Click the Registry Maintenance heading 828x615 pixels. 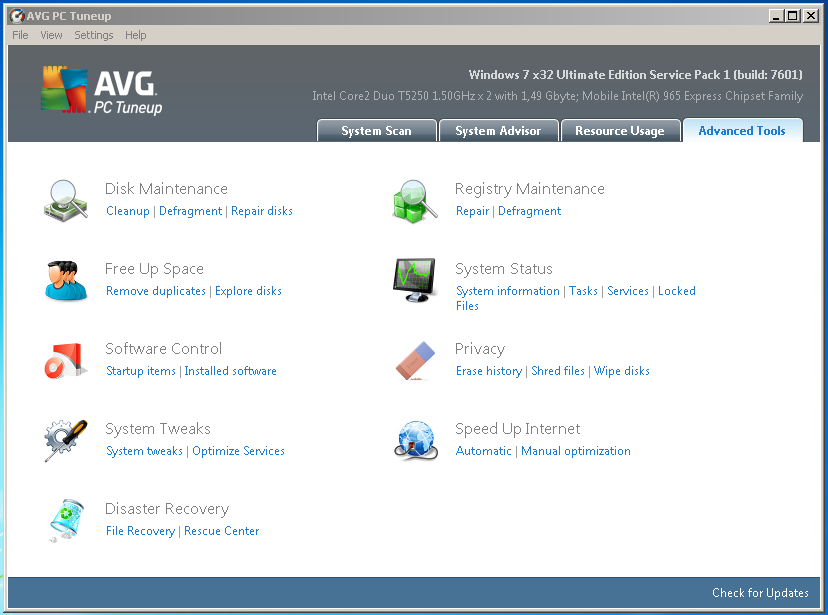[530, 188]
